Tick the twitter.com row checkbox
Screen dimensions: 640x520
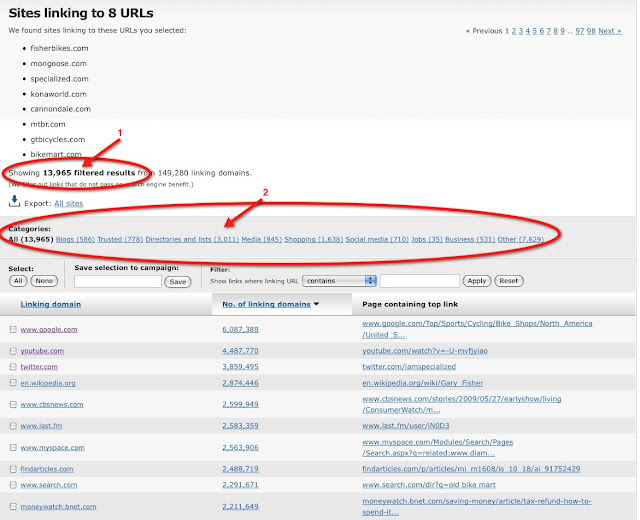click(x=13, y=367)
